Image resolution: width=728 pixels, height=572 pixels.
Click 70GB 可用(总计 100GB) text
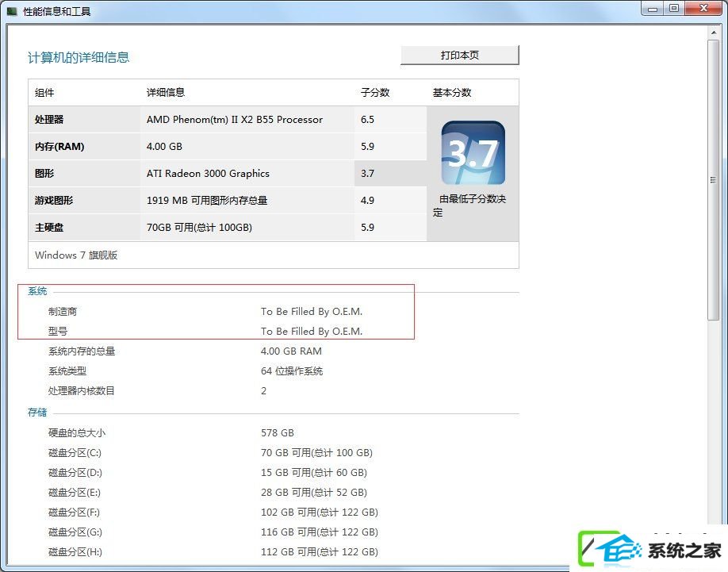click(199, 227)
